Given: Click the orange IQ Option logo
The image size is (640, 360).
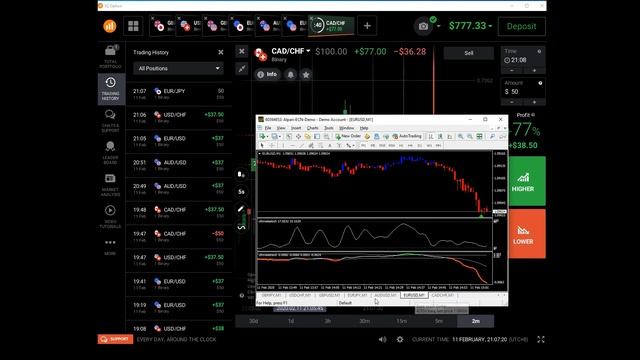Looking at the screenshot, I should (x=109, y=26).
